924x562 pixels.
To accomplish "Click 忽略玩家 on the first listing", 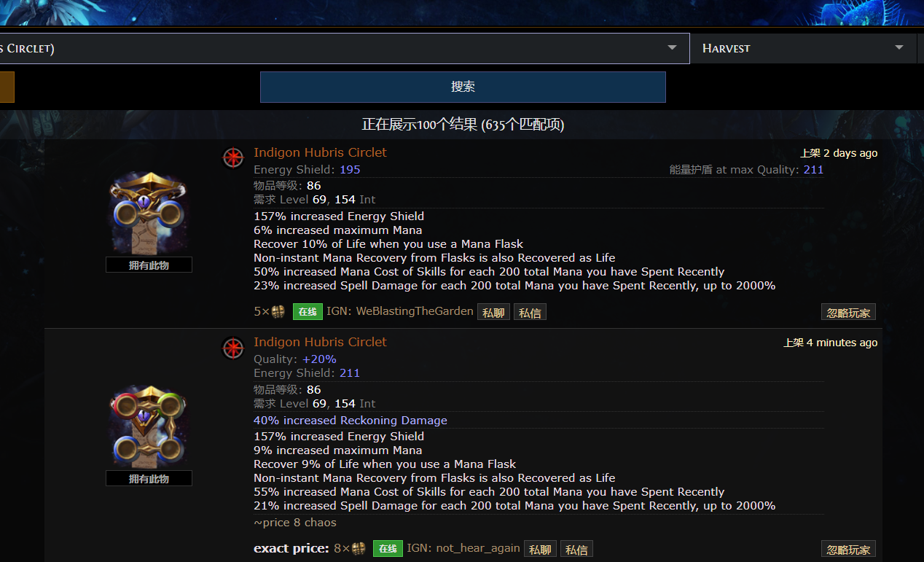I will tap(848, 313).
